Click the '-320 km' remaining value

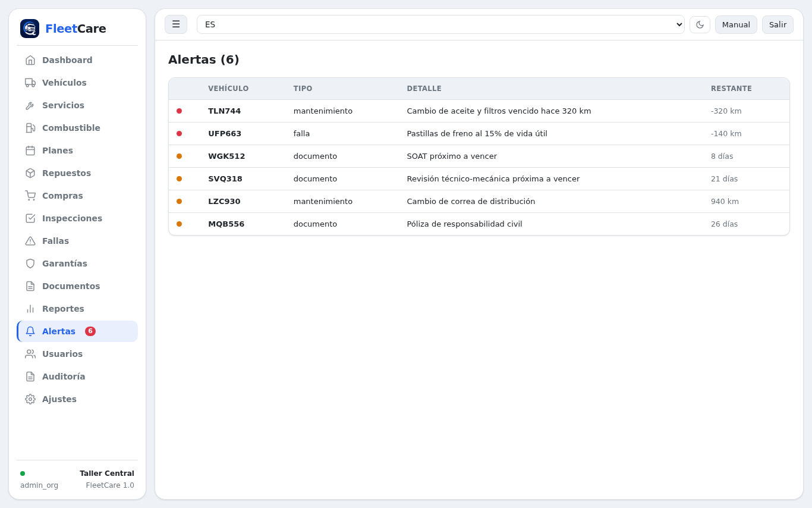726,111
